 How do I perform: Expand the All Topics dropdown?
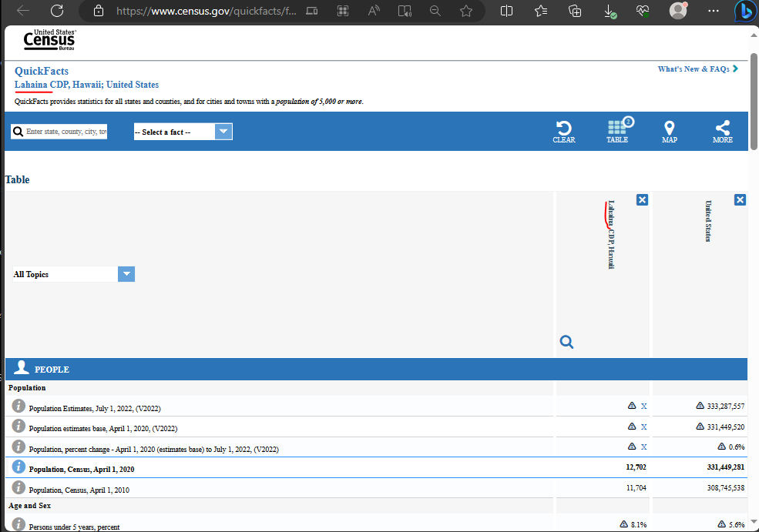click(73, 274)
